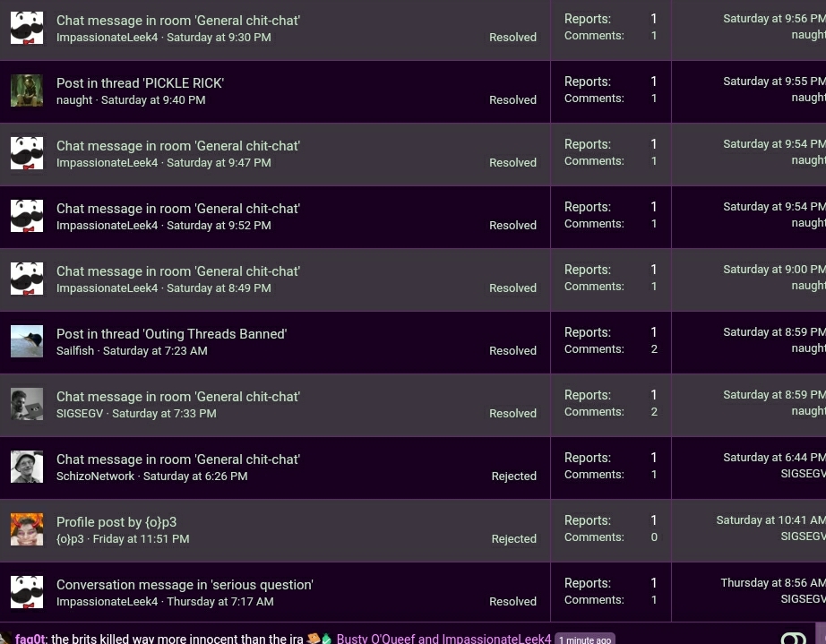The image size is (826, 644).
Task: Open ImpassionateLeek4 avatar on the 9:30 PM report
Action: (x=27, y=28)
